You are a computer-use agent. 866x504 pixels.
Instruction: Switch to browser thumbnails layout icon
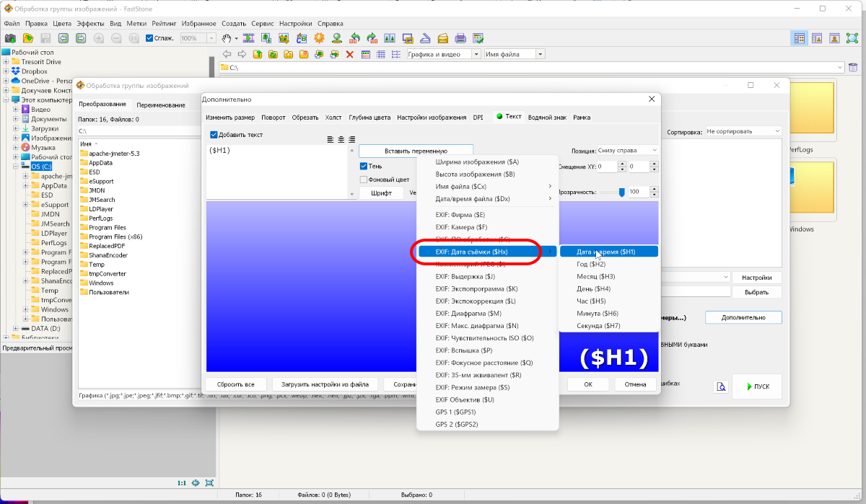(x=799, y=38)
